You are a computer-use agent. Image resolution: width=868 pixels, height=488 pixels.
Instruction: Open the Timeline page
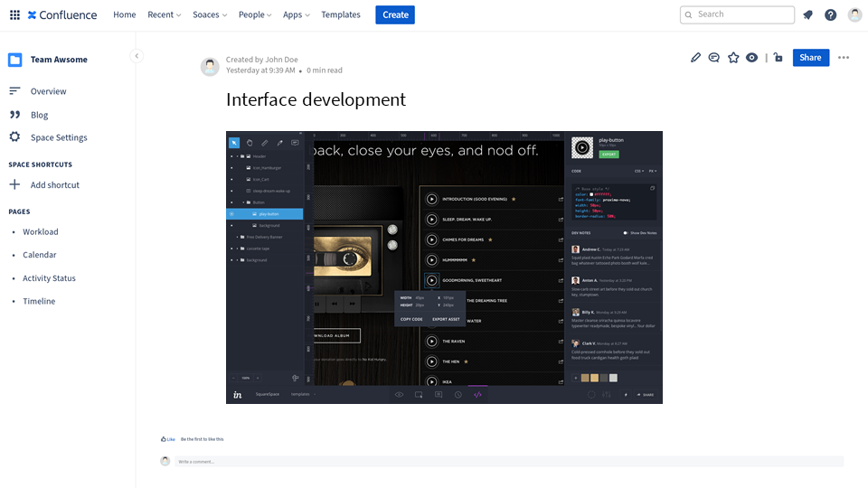click(39, 302)
